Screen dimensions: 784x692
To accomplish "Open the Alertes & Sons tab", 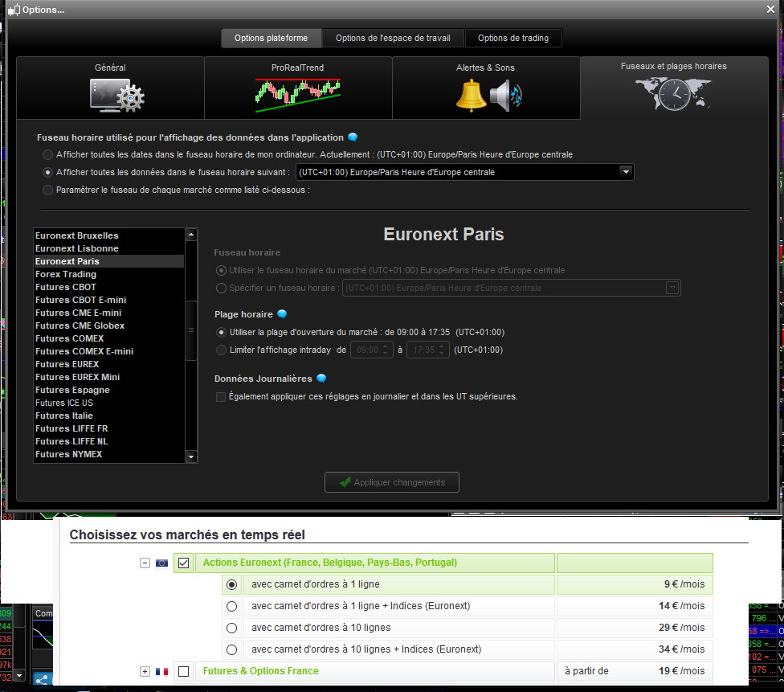I will (486, 88).
